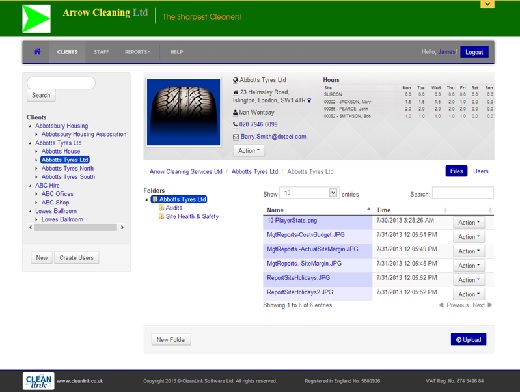The width and height of the screenshot is (520, 392).
Task: Open Action menu for MgtReports-ActualSiteMargin.JPG
Action: (x=469, y=251)
